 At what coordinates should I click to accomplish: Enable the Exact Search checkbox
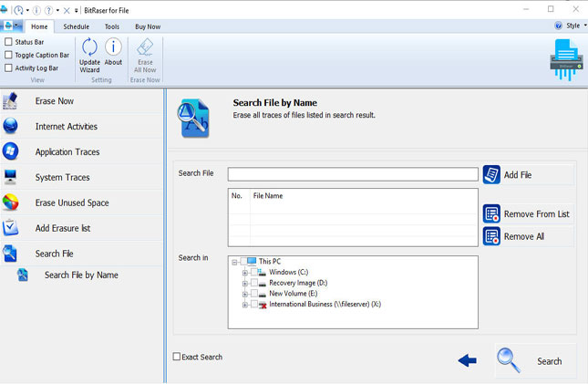click(176, 357)
